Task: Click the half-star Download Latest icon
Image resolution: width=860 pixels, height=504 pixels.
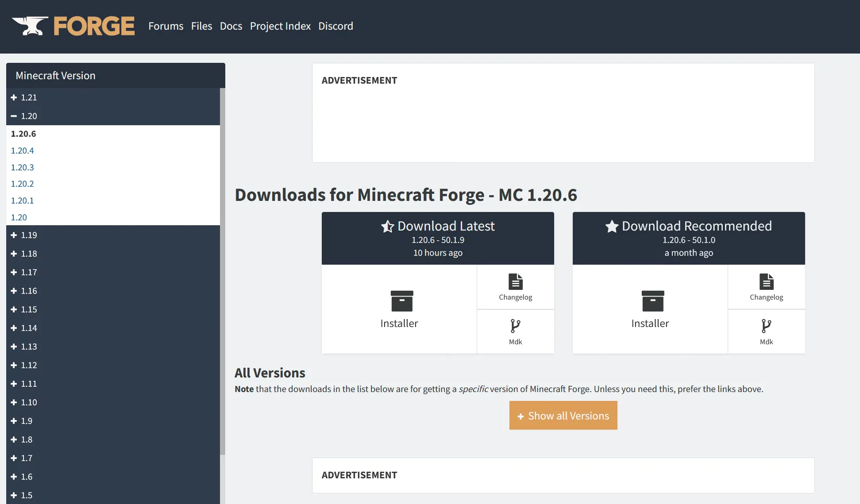Action: click(x=387, y=227)
